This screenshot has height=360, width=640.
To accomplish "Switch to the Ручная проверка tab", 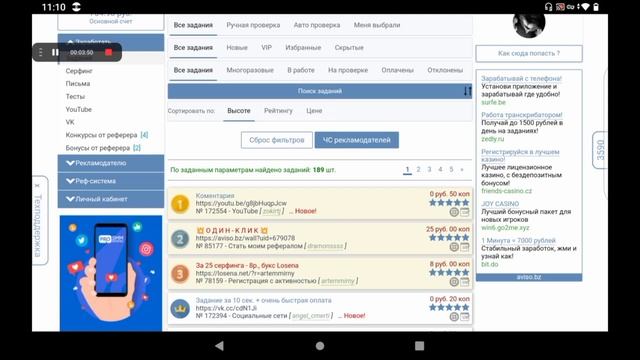I will click(253, 25).
